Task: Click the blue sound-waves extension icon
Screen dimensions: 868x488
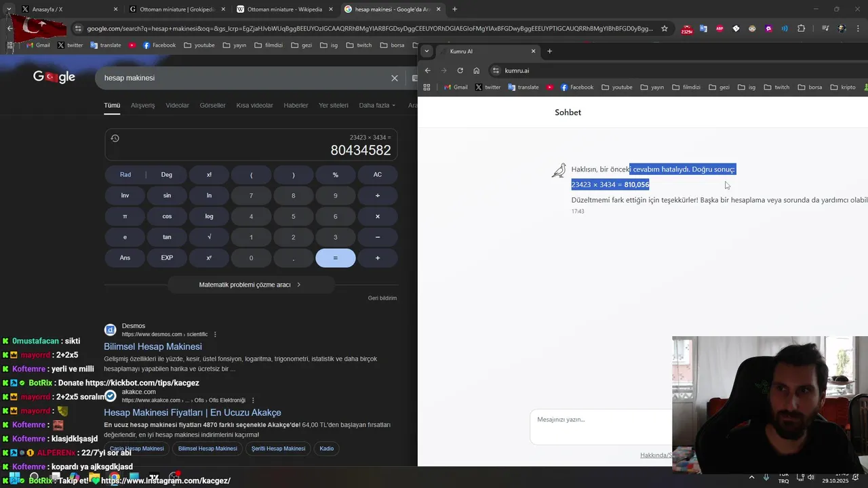Action: [x=785, y=28]
